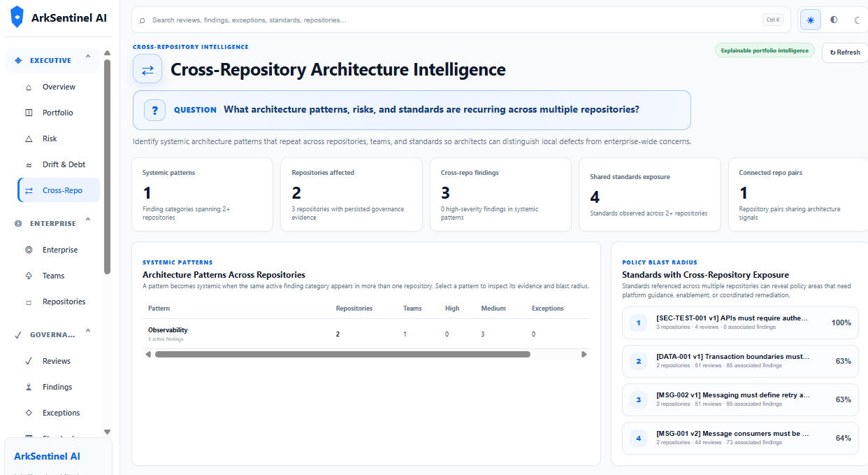Collapse the Governance section chevron
The image size is (868, 475).
tap(87, 332)
